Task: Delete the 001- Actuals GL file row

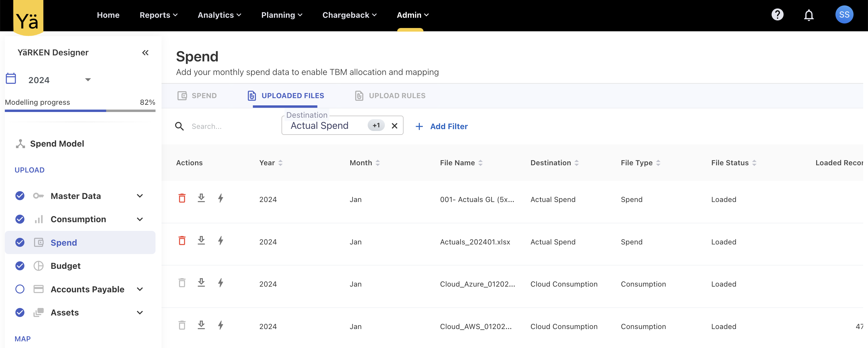Action: coord(182,198)
